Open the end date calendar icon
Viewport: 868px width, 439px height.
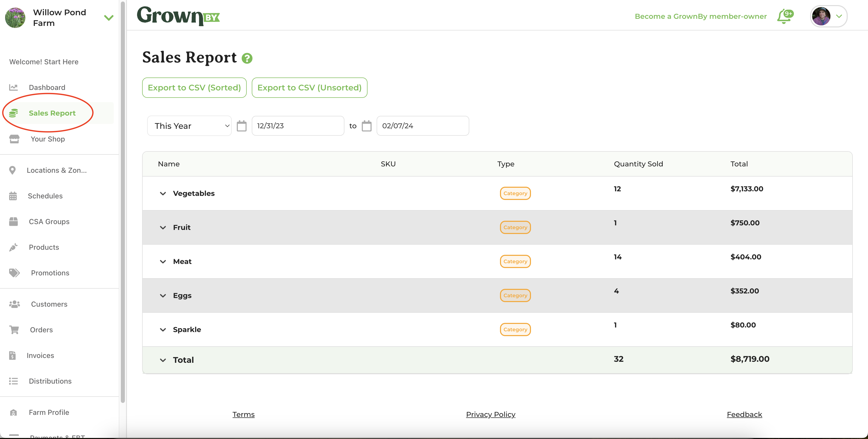366,126
